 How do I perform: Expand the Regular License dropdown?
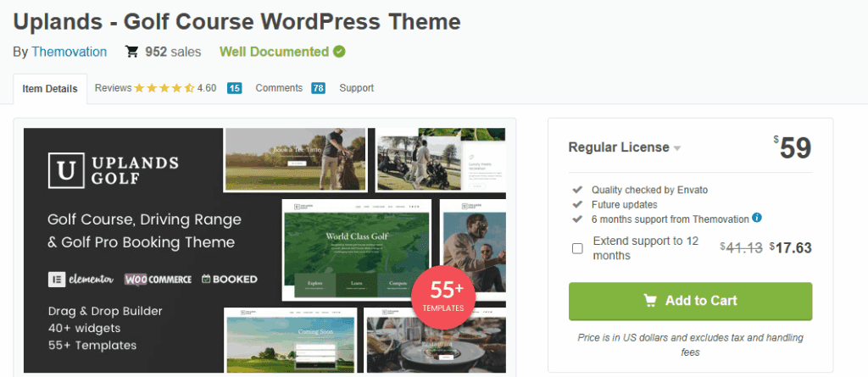625,147
